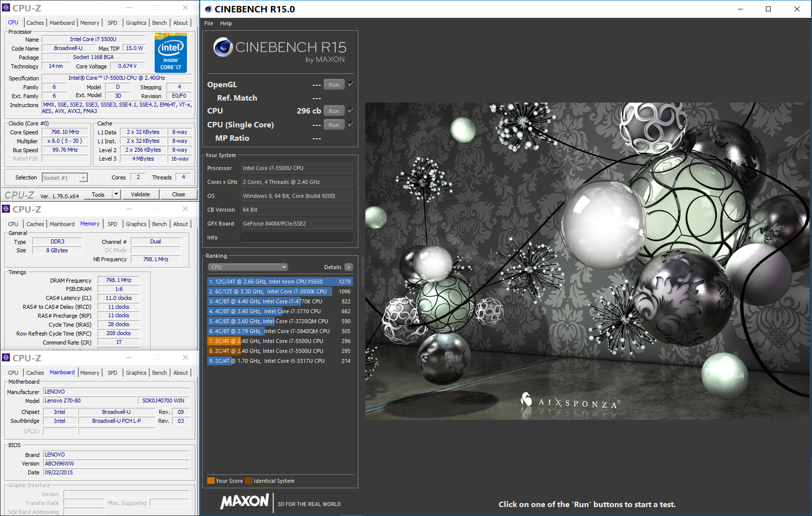Click the Model field Lenovo Z70-80

90,401
